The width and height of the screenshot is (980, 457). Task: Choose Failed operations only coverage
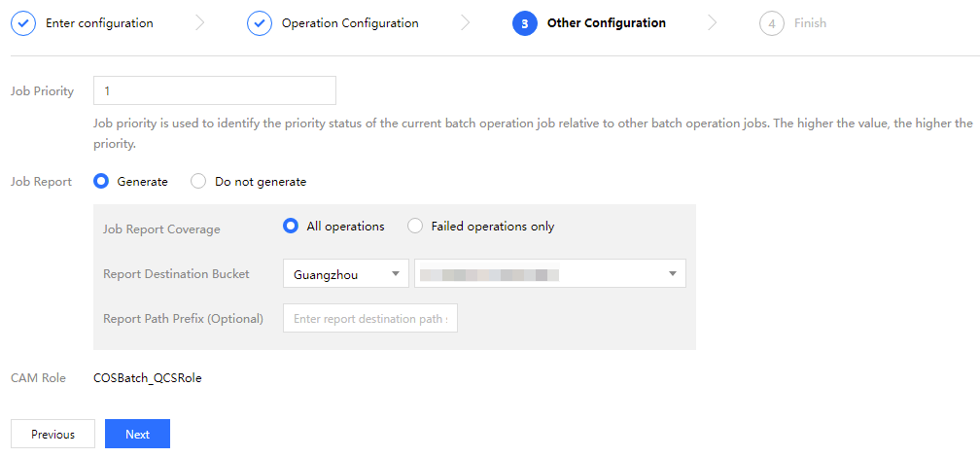click(415, 226)
